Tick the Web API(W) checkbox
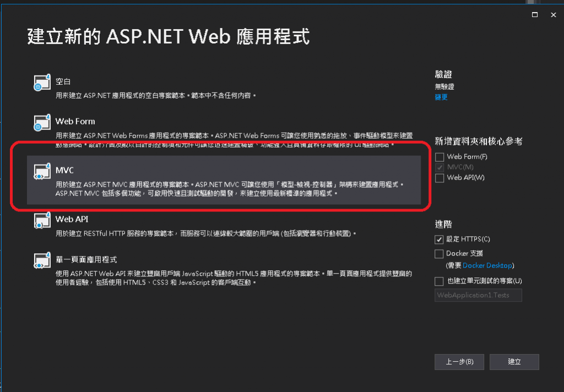Image resolution: width=564 pixels, height=392 pixels. pyautogui.click(x=440, y=178)
